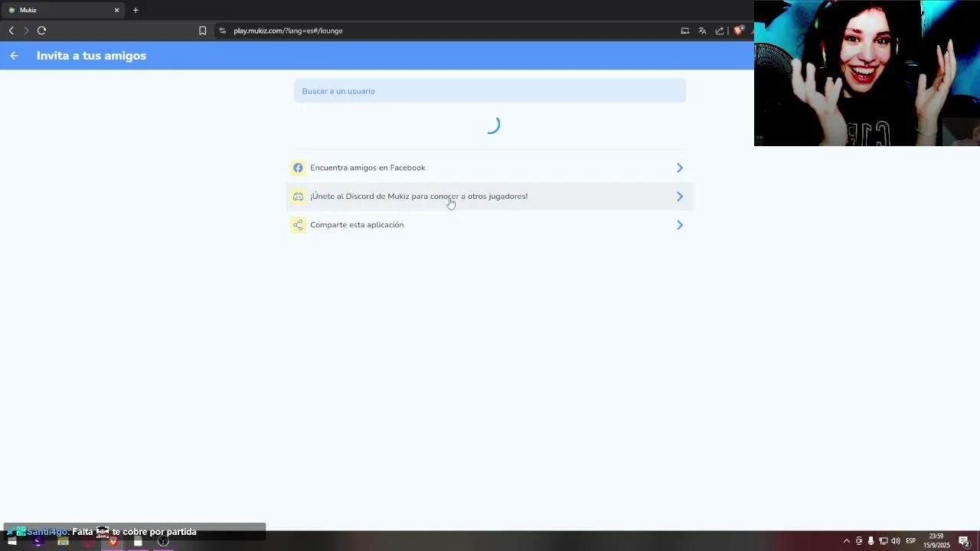Click the browser share icon
The width and height of the screenshot is (980, 551).
pyautogui.click(x=720, y=31)
